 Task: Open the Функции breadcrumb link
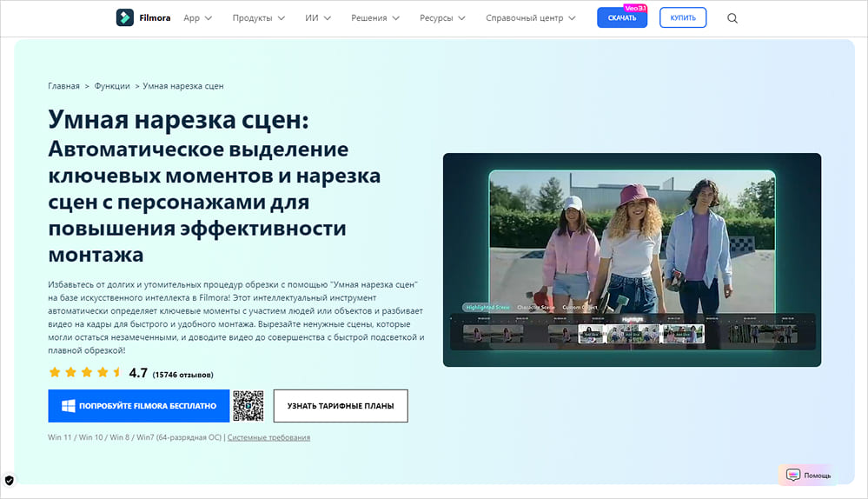coord(112,86)
